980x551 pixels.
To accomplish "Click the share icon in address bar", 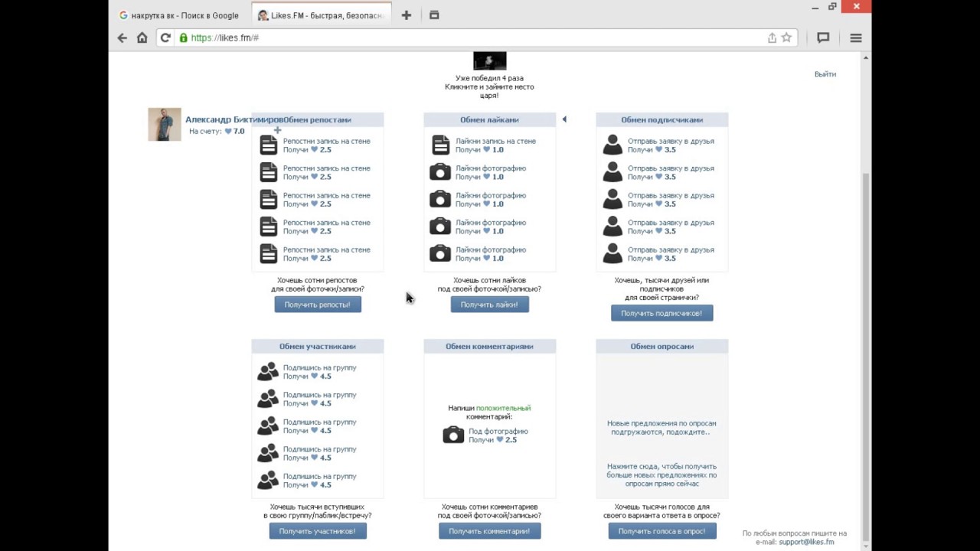I will [772, 37].
